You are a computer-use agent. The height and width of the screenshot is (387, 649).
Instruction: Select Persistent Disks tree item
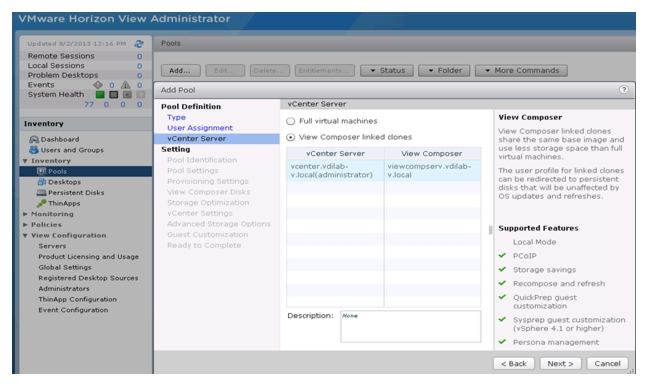tap(76, 192)
